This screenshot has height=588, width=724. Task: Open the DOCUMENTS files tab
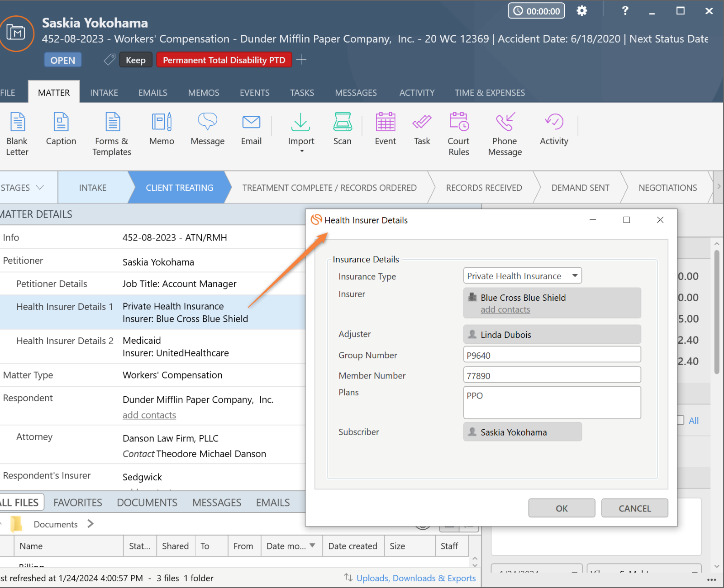point(147,503)
